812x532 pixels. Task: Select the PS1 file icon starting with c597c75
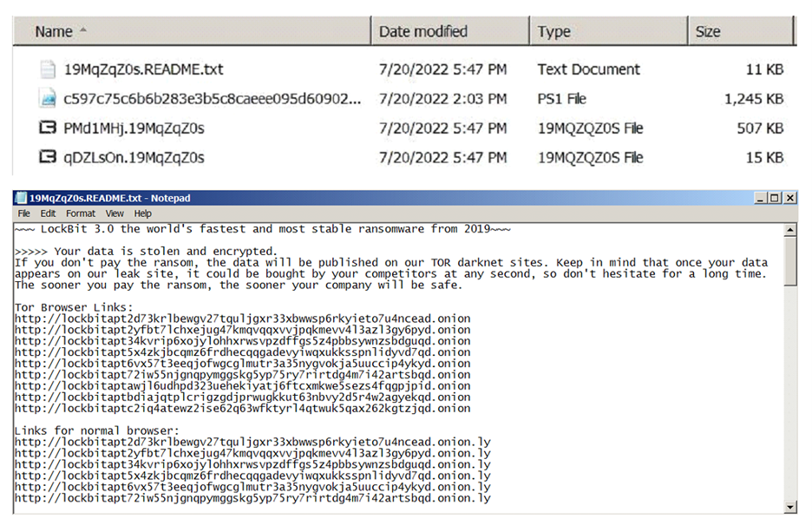tap(48, 99)
